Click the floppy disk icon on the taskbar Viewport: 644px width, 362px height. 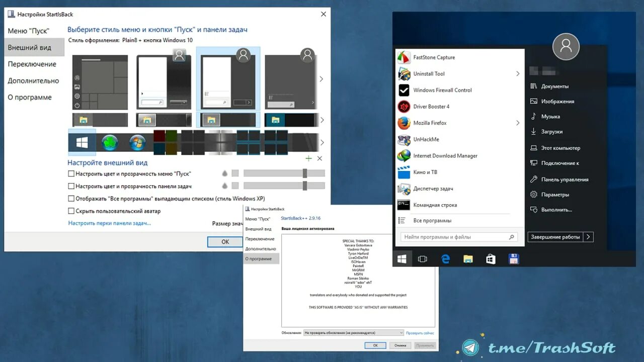point(514,259)
